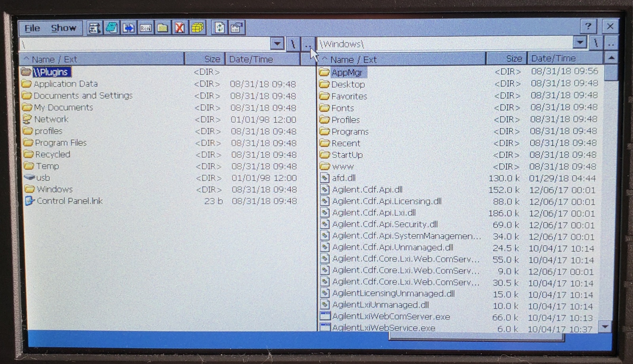Open the Pack archive toolbar icon
The height and width of the screenshot is (364, 633).
pos(197,27)
